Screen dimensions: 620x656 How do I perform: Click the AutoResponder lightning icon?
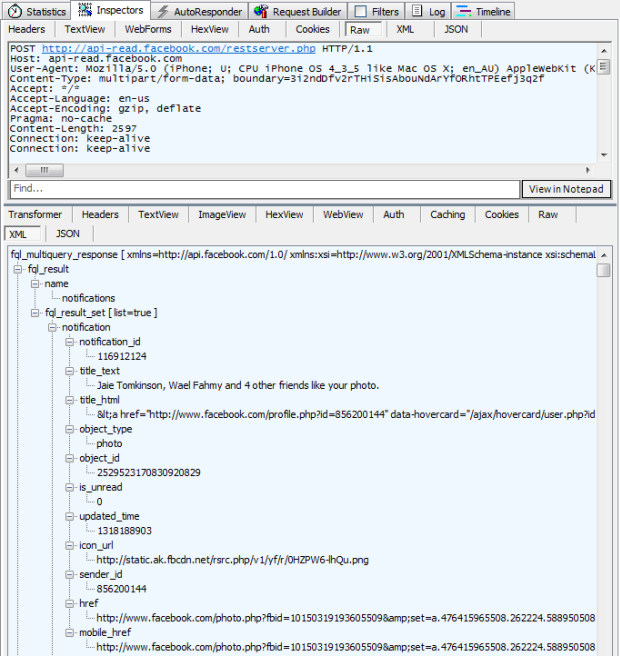163,11
